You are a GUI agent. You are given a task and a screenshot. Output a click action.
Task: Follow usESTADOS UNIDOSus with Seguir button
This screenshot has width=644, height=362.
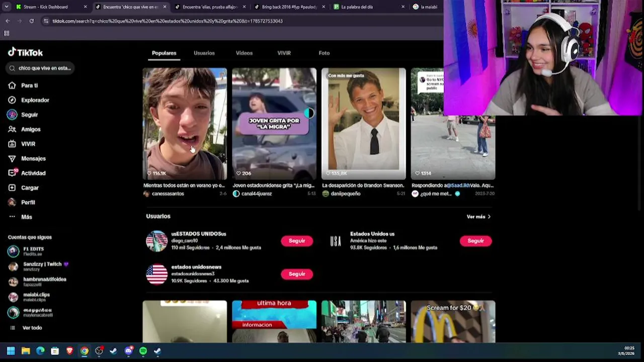click(297, 241)
